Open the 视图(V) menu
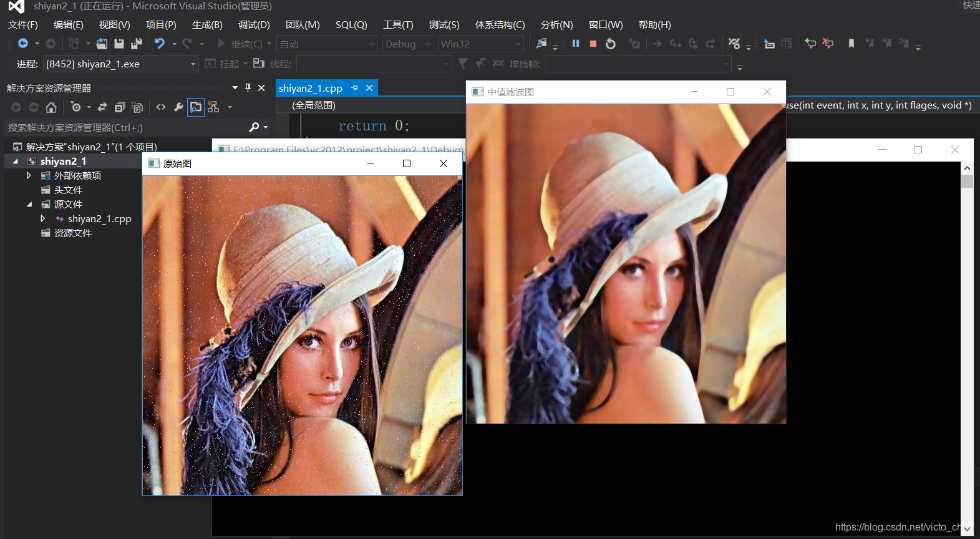This screenshot has height=539, width=980. [115, 25]
